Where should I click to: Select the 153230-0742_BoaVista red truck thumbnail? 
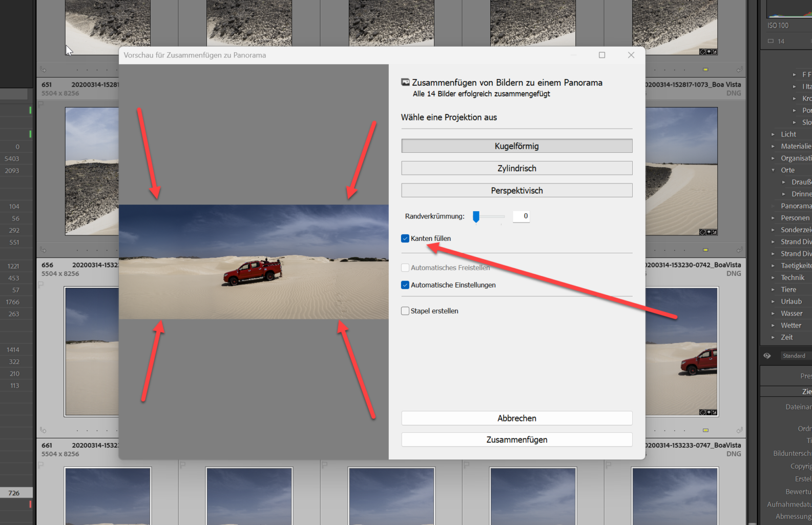point(681,352)
